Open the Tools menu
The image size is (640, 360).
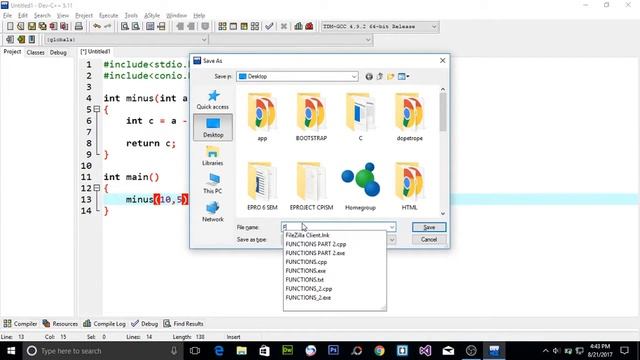tap(131, 16)
